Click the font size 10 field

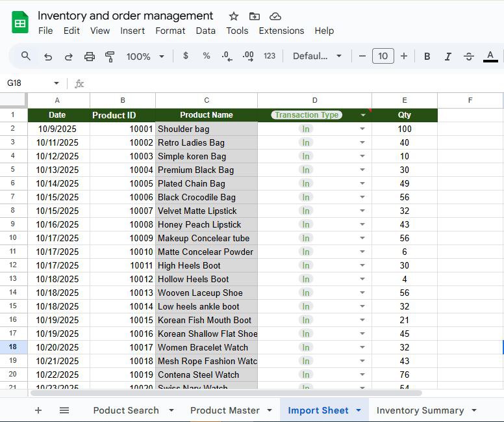click(383, 56)
